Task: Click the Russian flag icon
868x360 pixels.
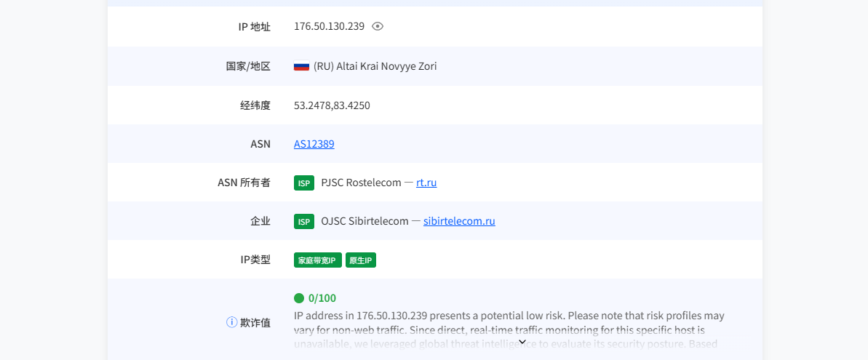Action: [x=301, y=65]
